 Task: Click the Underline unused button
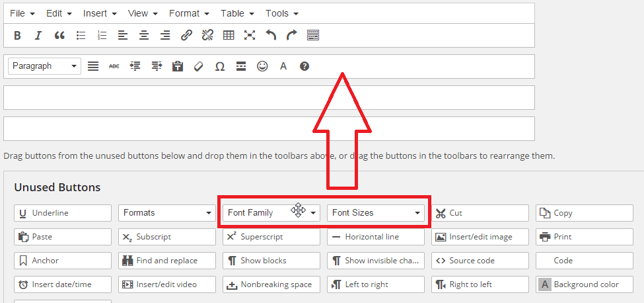coord(63,213)
